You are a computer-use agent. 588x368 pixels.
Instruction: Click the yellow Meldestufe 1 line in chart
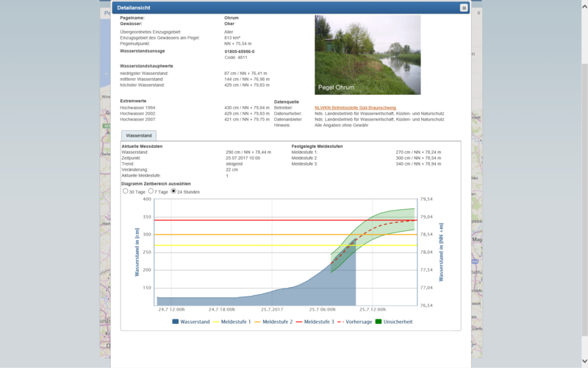click(x=220, y=246)
